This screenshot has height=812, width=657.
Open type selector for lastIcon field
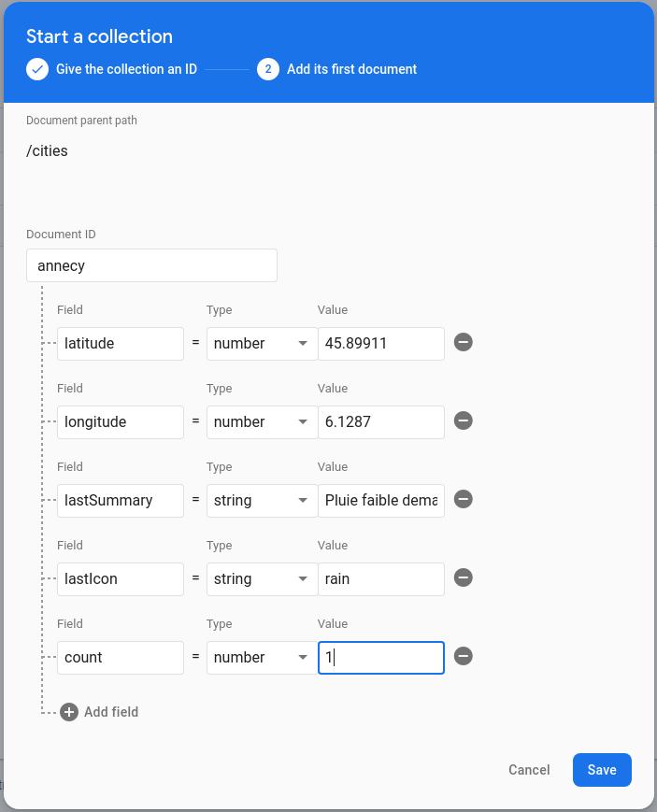click(x=261, y=579)
